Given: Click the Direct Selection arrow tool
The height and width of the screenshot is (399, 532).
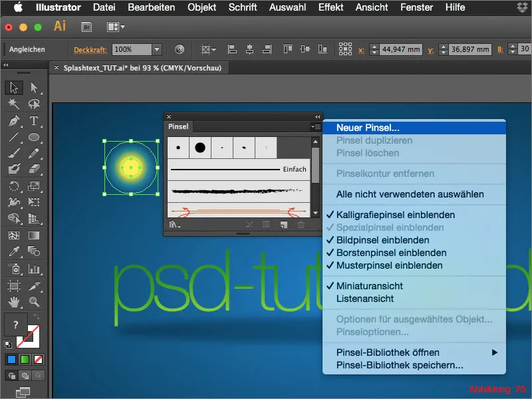Looking at the screenshot, I should (33, 88).
